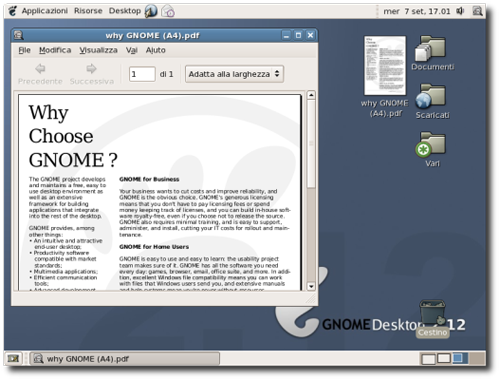Open the Risorse menu

tap(88, 11)
